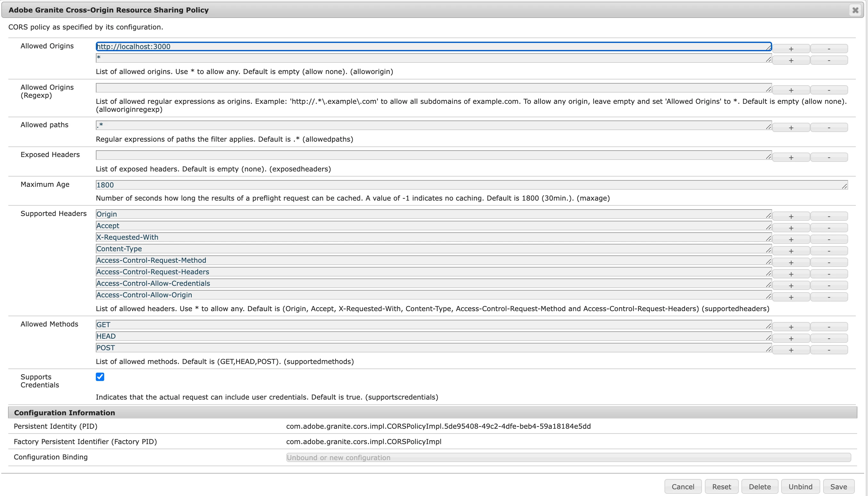Remove the Allowed paths .* entry

829,128
